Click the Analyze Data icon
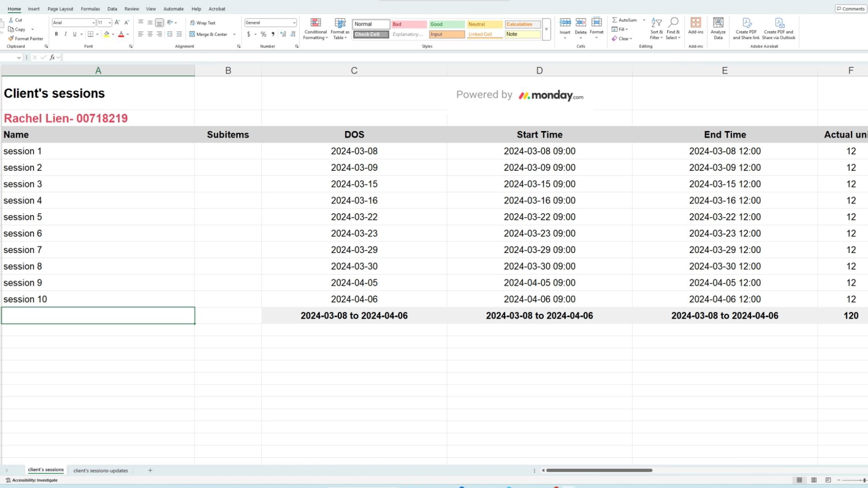Viewport: 868px width, 488px height. tap(718, 23)
